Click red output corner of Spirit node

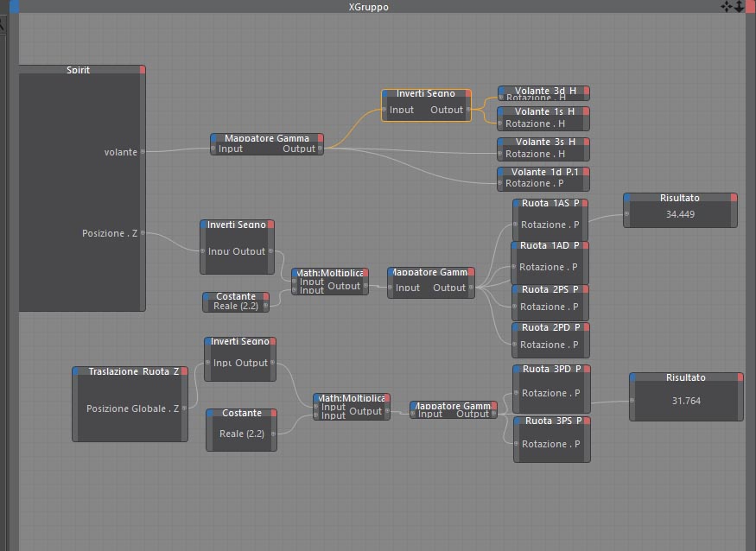coord(143,70)
